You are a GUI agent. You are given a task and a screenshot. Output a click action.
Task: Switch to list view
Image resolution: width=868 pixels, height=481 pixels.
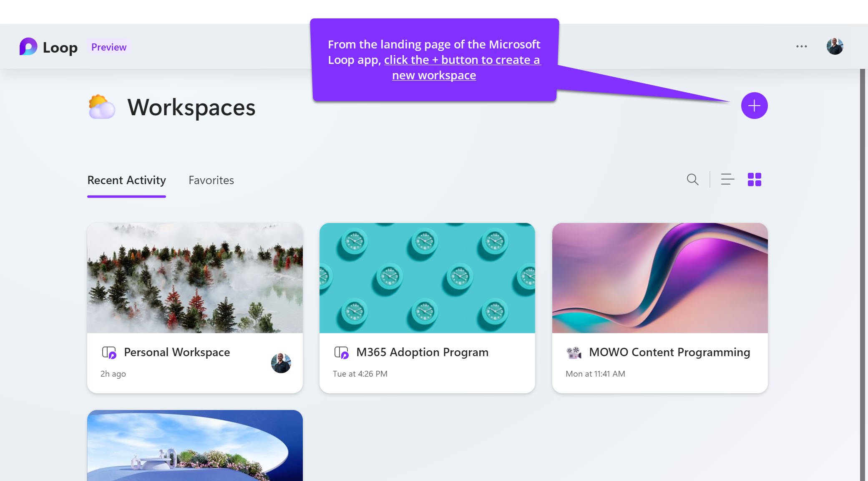727,180
